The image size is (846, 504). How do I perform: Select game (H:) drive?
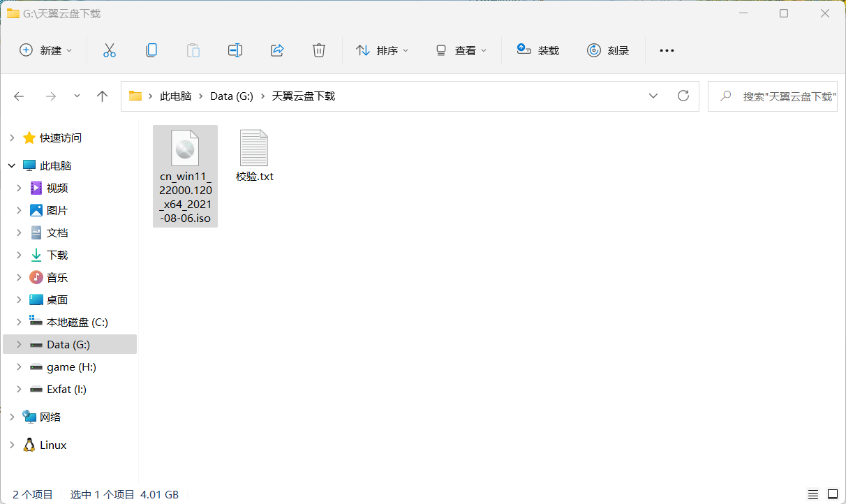[71, 367]
